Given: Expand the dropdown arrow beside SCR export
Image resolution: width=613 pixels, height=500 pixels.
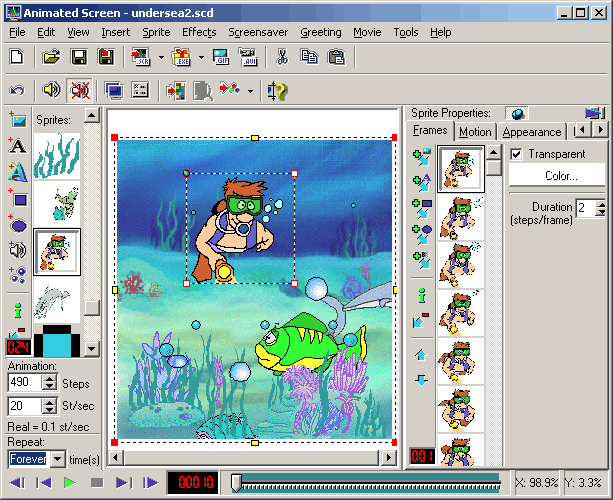Looking at the screenshot, I should (161, 57).
